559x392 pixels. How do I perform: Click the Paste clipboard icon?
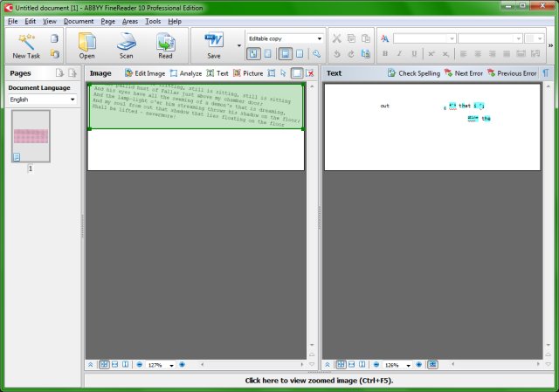pos(365,38)
